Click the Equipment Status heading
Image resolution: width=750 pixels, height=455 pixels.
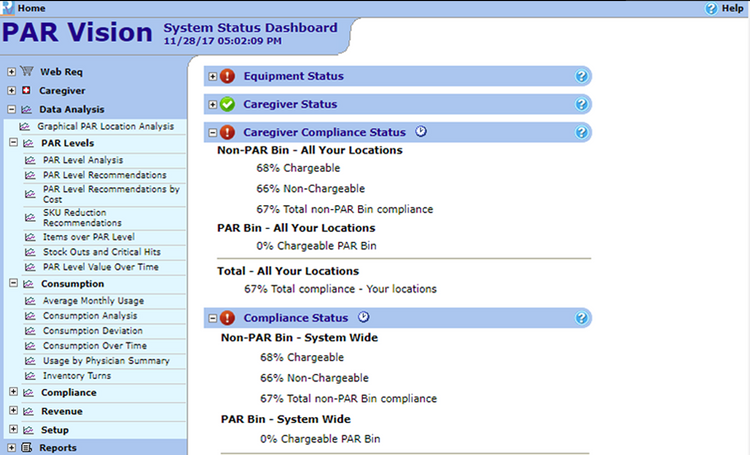[x=293, y=76]
